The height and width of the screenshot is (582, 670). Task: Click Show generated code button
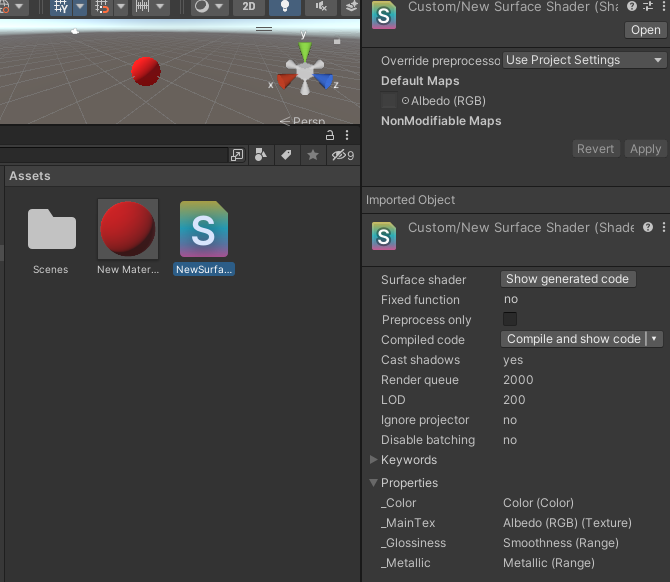pos(568,279)
